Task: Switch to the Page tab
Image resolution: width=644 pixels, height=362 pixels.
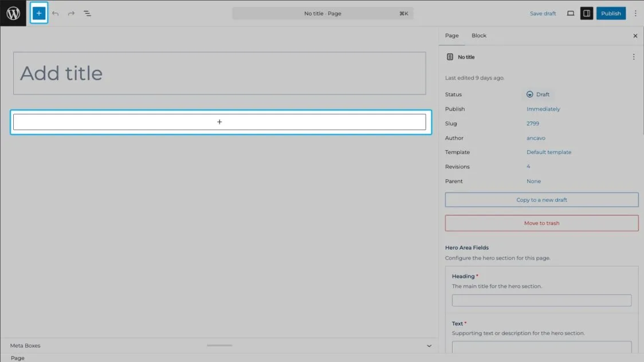Action: (x=452, y=36)
